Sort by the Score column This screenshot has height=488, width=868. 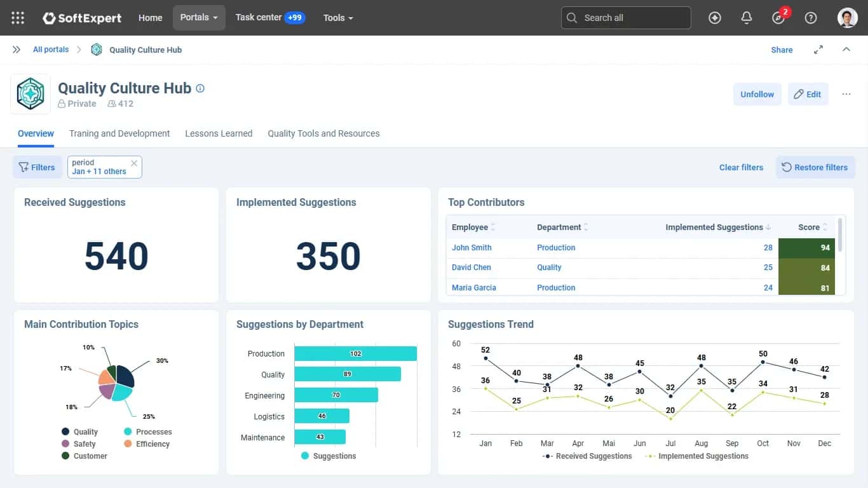coord(813,227)
